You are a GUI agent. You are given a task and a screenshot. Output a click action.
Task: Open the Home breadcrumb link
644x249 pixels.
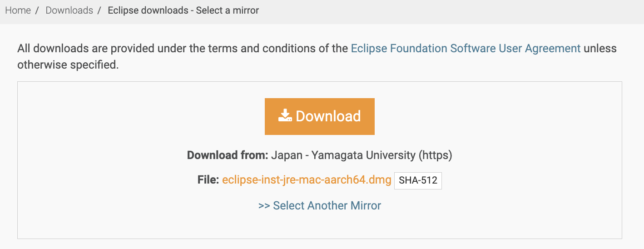[x=18, y=10]
